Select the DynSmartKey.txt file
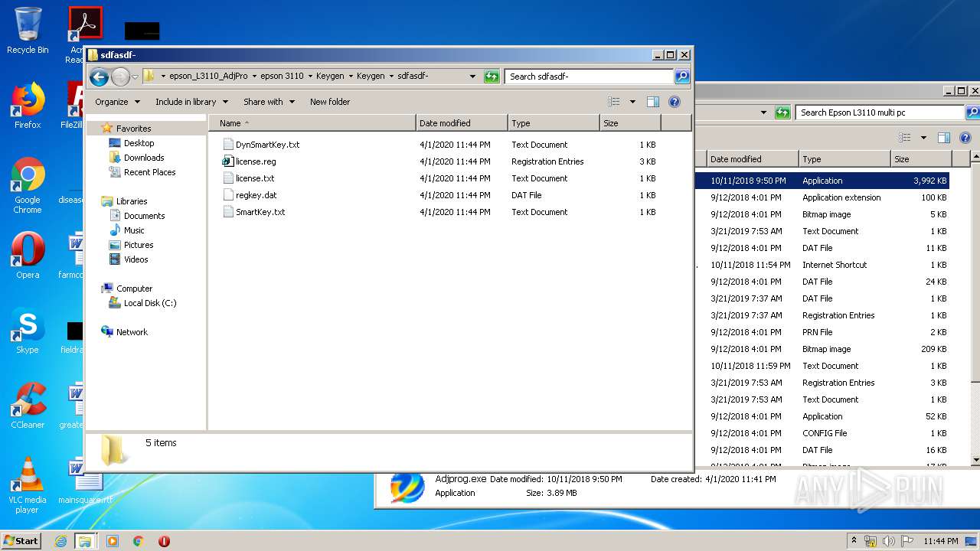This screenshot has height=551, width=980. 439,145
